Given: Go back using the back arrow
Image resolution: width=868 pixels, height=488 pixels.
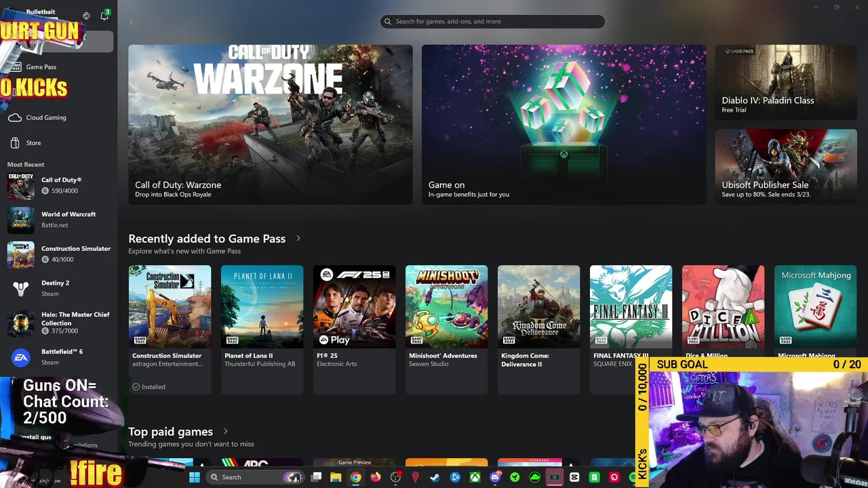Looking at the screenshot, I should coord(132,22).
